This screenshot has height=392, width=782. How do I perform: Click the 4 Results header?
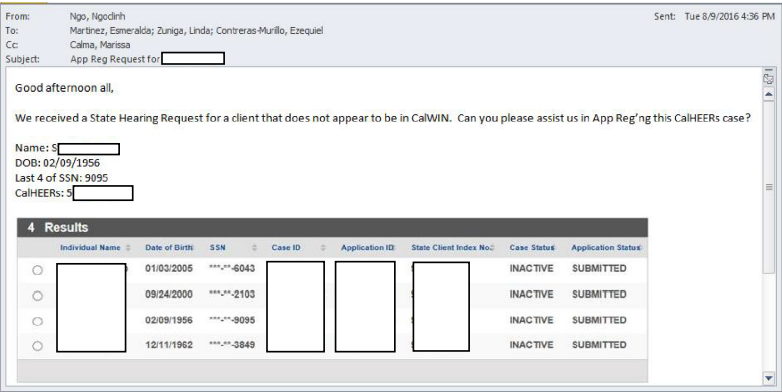pos(58,227)
